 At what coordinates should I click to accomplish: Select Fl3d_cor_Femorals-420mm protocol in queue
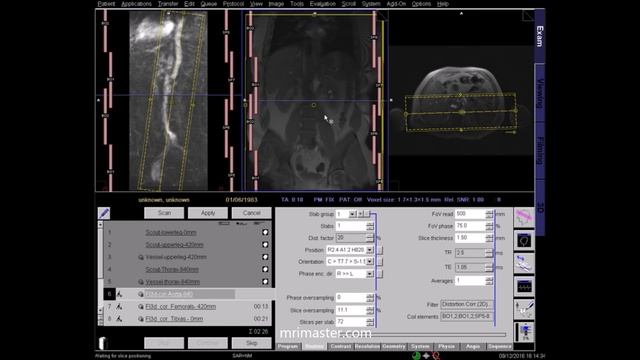(181, 307)
